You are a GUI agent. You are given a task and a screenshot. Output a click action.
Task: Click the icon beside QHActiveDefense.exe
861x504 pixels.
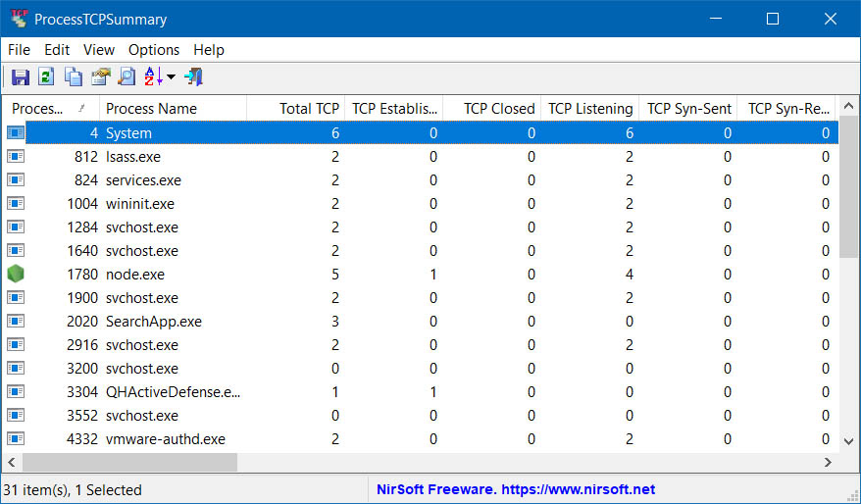16,392
